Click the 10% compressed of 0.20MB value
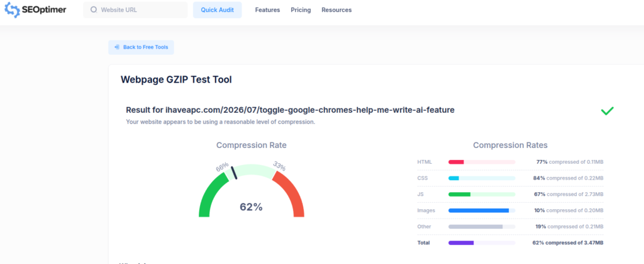Viewport: 644px width, 264px height. click(569, 210)
